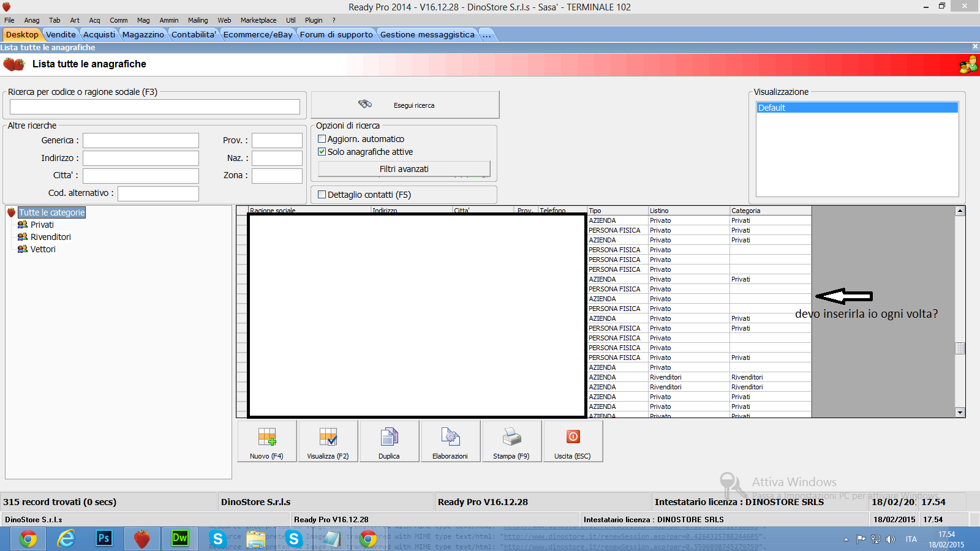This screenshot has height=551, width=980.
Task: Switch to the Ecommerce/eBay tab
Action: (x=258, y=34)
